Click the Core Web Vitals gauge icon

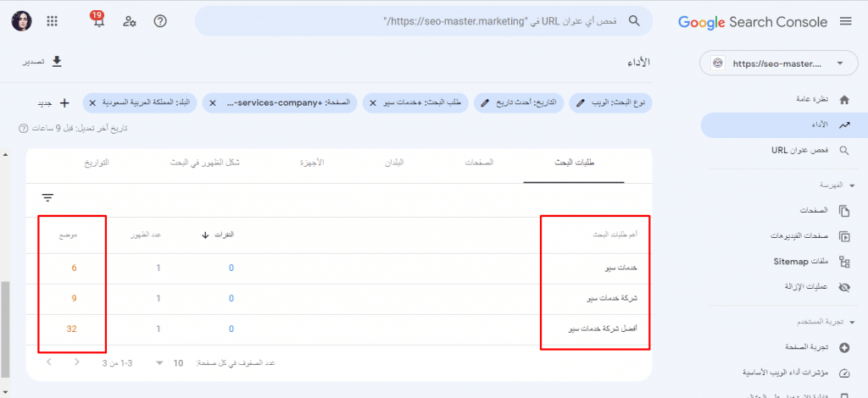[x=844, y=373]
